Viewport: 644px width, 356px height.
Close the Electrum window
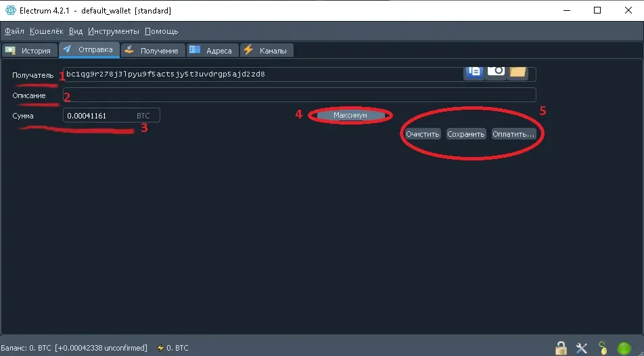pyautogui.click(x=628, y=10)
